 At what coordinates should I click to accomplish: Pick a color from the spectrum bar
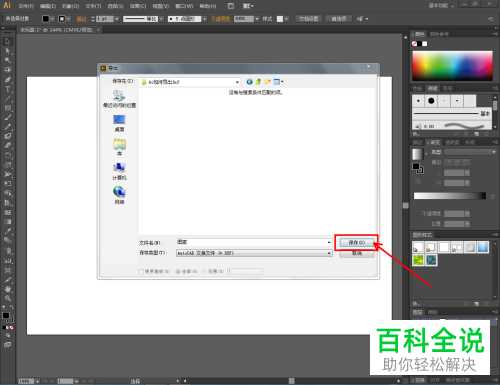tap(452, 65)
